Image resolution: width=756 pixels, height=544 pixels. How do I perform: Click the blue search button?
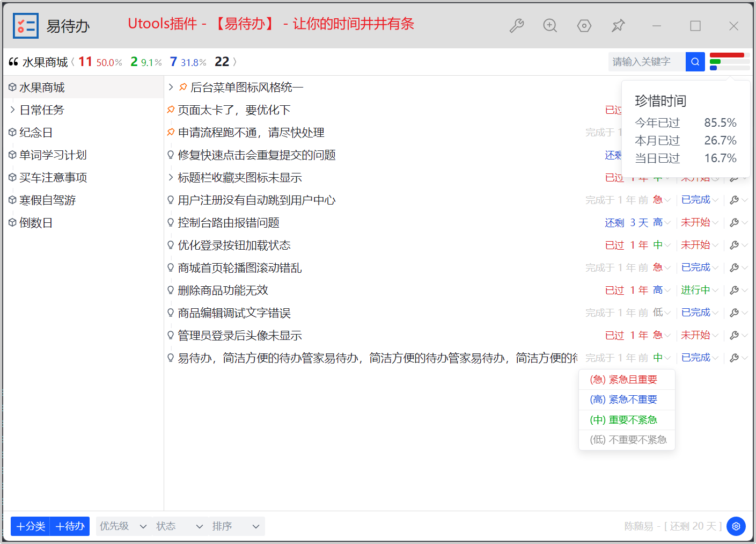695,62
